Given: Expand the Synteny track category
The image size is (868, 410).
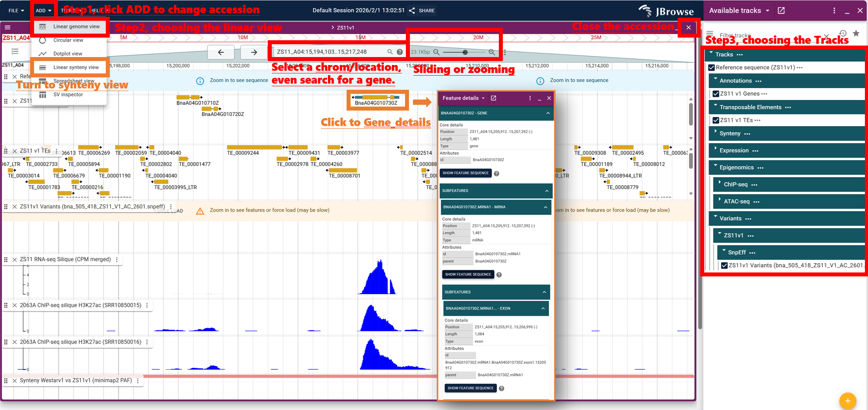Looking at the screenshot, I should [x=716, y=133].
